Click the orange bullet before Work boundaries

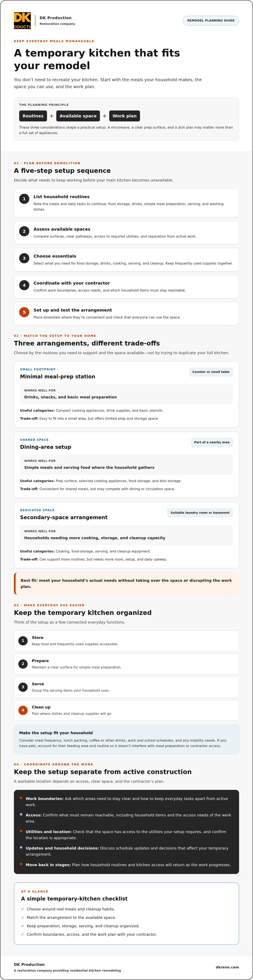[x=21, y=798]
